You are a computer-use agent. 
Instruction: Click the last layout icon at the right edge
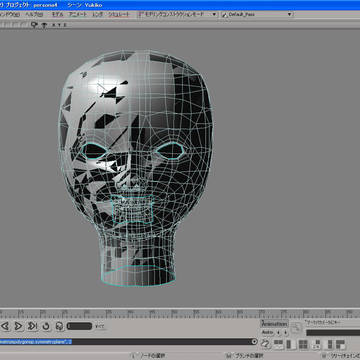pyautogui.click(x=340, y=344)
